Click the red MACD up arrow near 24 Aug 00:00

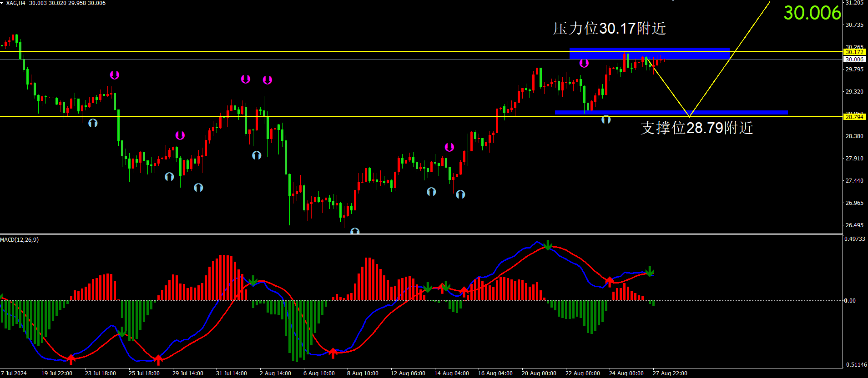click(x=610, y=282)
